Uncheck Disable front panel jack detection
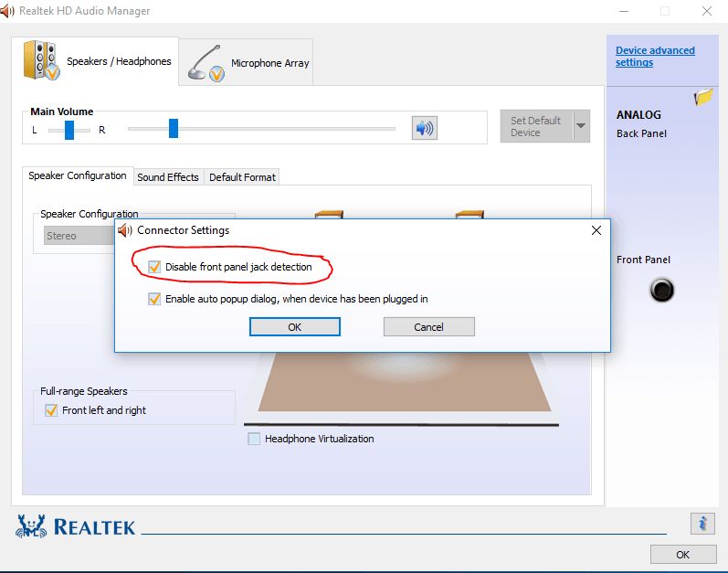This screenshot has height=573, width=728. [x=154, y=267]
